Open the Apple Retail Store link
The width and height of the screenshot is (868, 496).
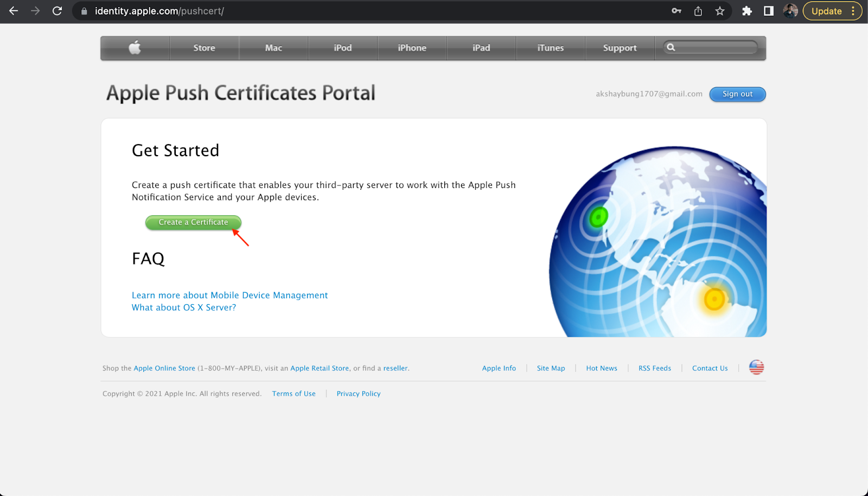pos(320,368)
